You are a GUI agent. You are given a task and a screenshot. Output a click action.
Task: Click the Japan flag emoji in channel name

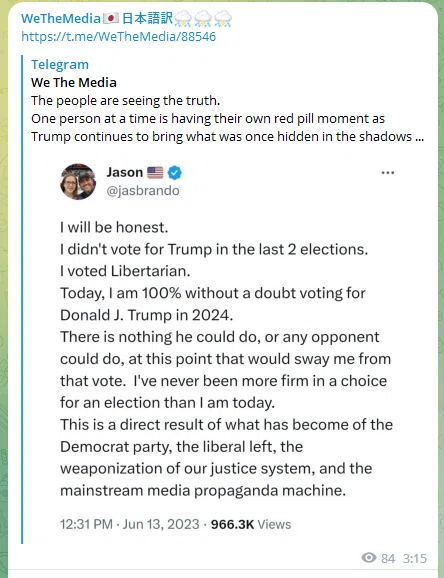pos(111,18)
